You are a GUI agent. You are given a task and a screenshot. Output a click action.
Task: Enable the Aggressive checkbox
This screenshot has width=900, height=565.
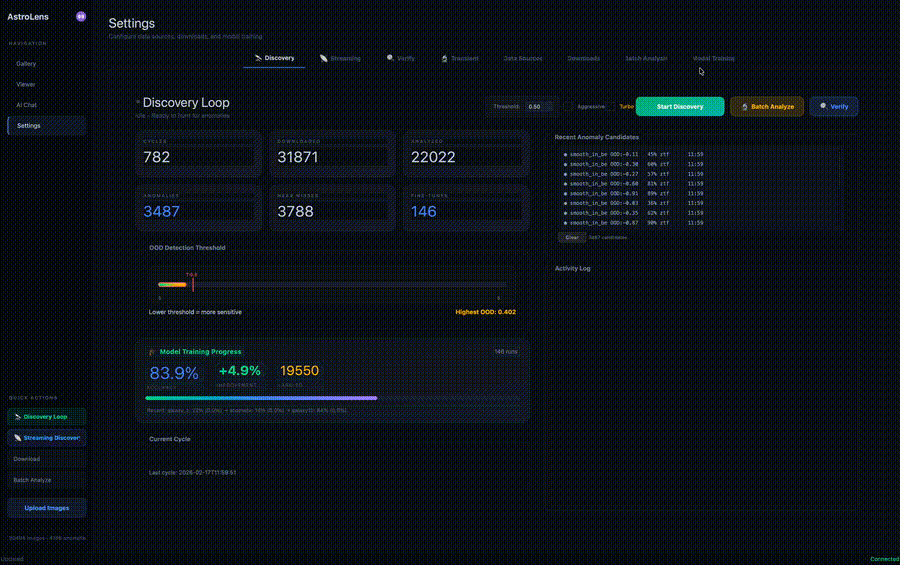(567, 106)
